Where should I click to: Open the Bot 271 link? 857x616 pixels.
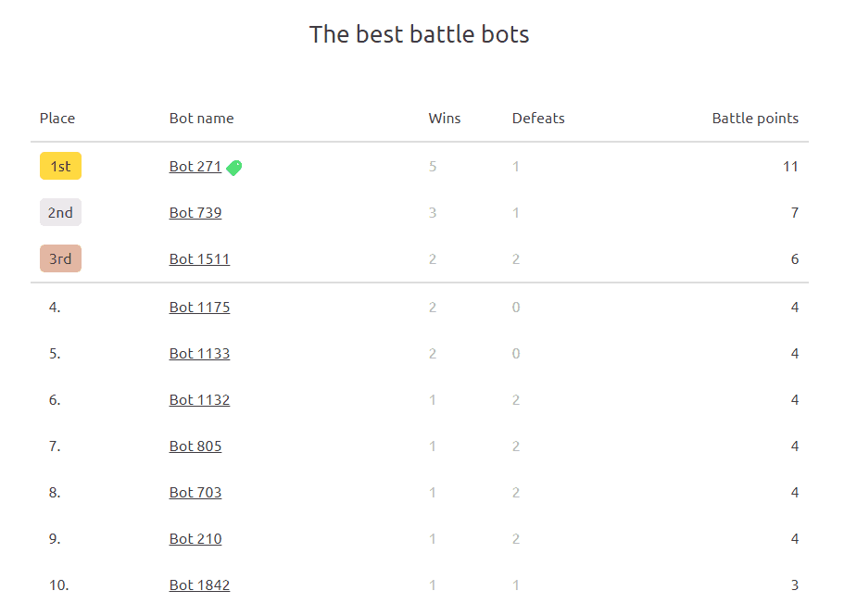pyautogui.click(x=195, y=167)
